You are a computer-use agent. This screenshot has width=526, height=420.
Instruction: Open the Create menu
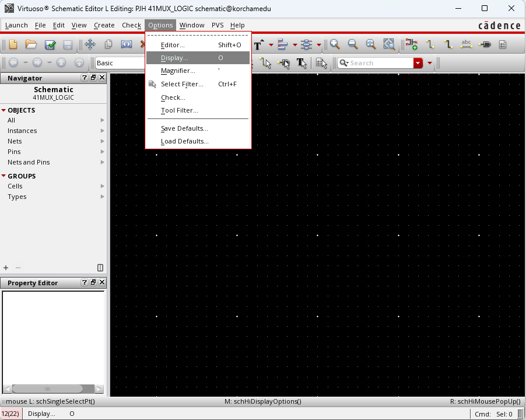pos(104,25)
